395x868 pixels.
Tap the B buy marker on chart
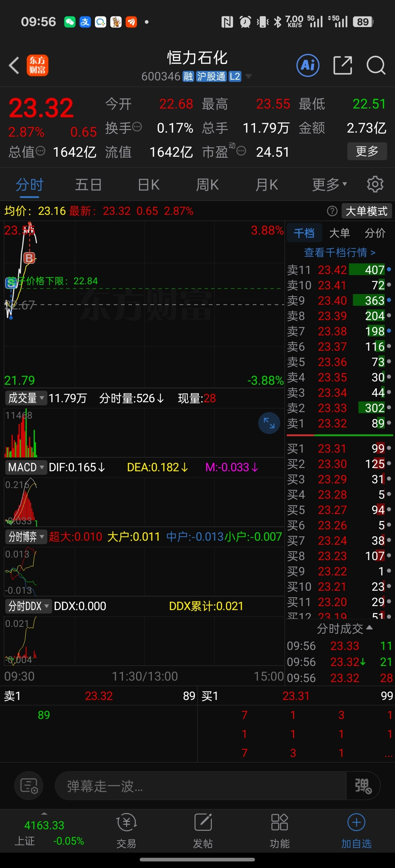[x=29, y=258]
